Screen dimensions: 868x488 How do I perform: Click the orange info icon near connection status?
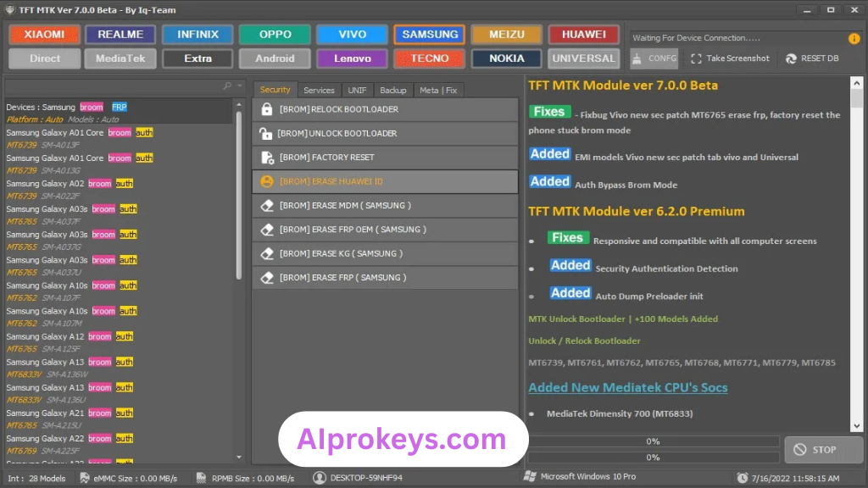coord(854,38)
